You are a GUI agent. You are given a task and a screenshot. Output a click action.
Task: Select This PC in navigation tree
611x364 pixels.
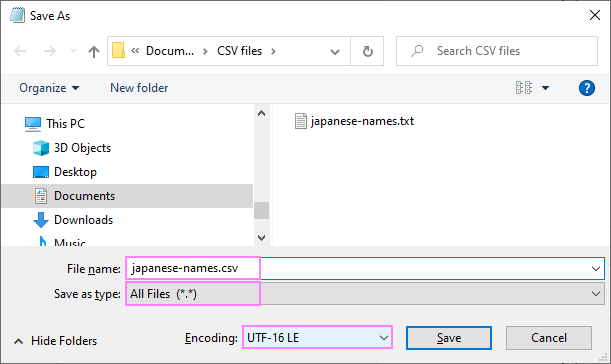65,124
